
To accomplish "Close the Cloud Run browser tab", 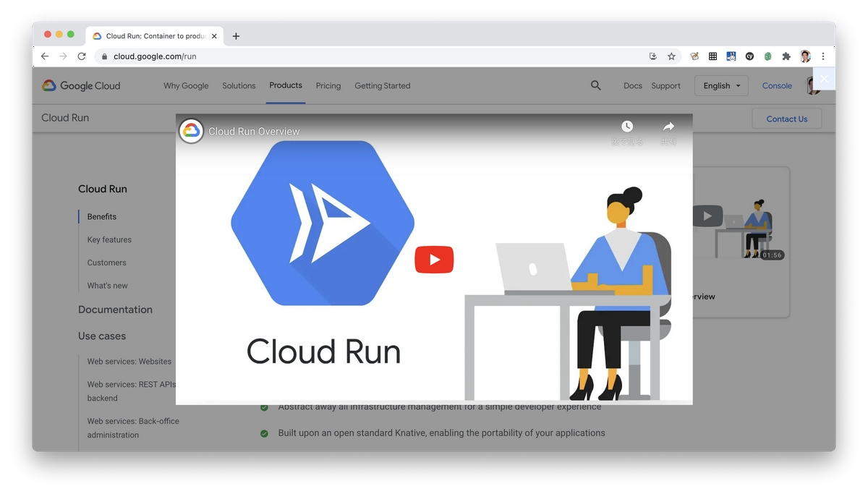I will tap(214, 36).
